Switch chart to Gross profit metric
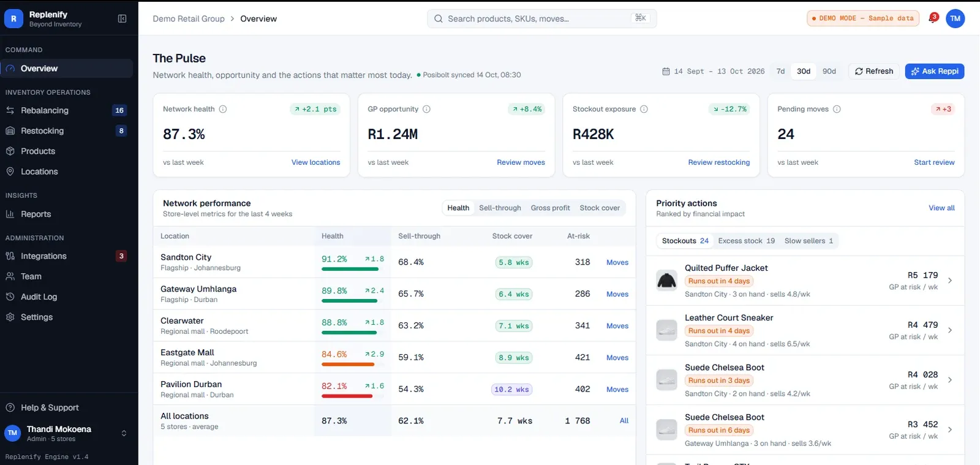 550,208
